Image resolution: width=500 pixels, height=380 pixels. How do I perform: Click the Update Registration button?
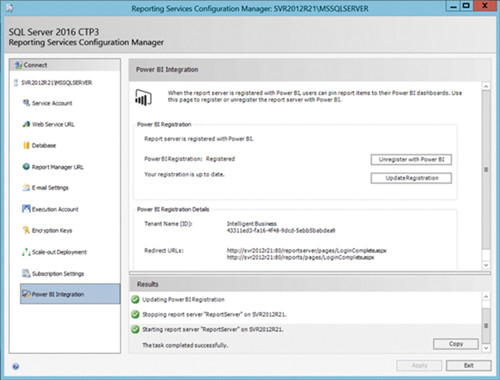[411, 178]
